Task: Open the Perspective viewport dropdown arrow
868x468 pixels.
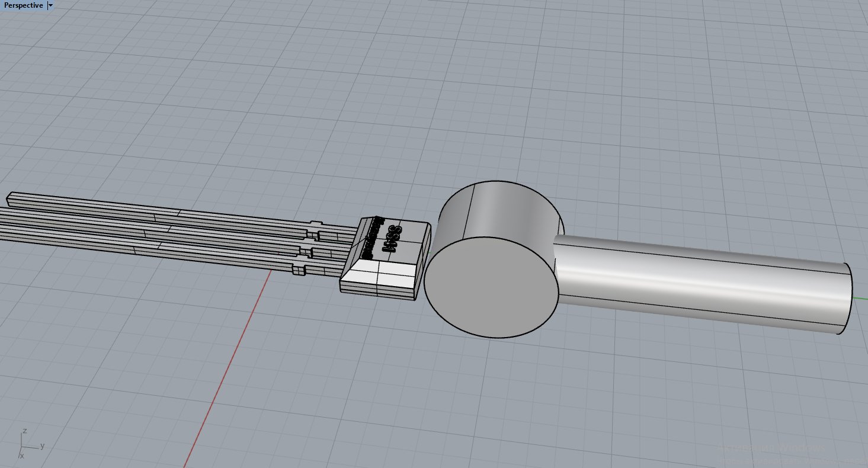Action: click(x=50, y=5)
